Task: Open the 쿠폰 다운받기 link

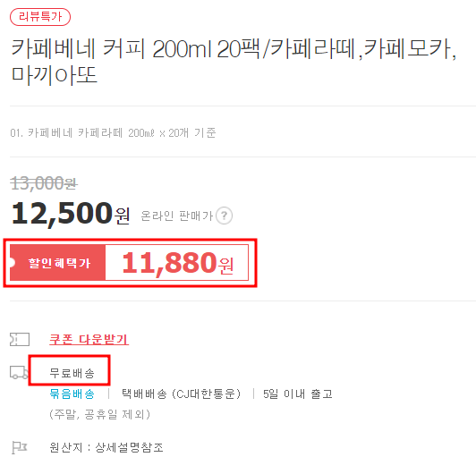Action: pos(89,339)
